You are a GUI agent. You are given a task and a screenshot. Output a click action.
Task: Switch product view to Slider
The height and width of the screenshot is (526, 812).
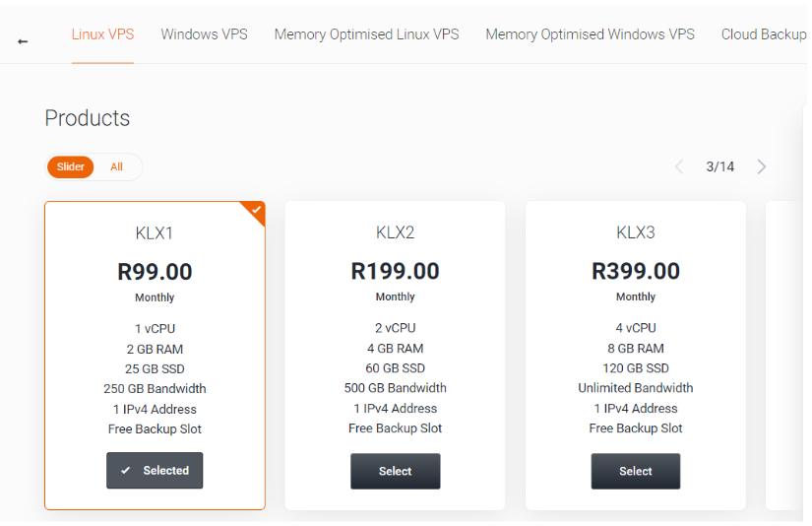coord(71,166)
